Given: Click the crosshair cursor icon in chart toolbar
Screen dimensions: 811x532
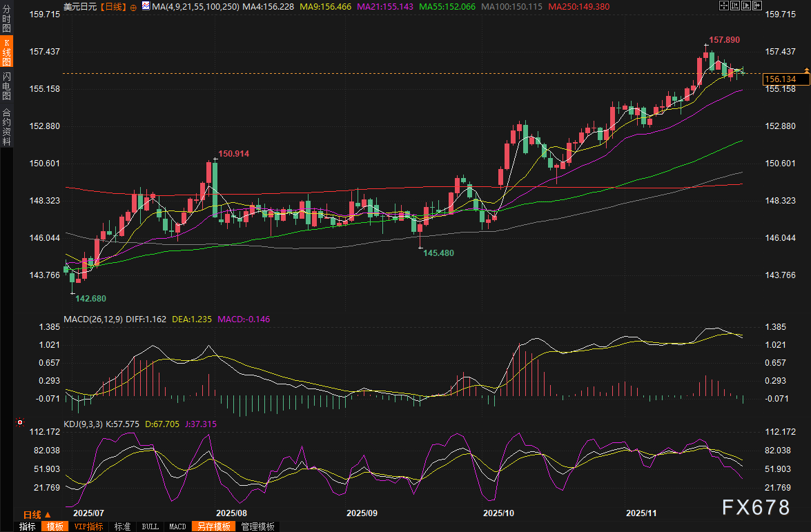Looking at the screenshot, I should click(x=723, y=6).
